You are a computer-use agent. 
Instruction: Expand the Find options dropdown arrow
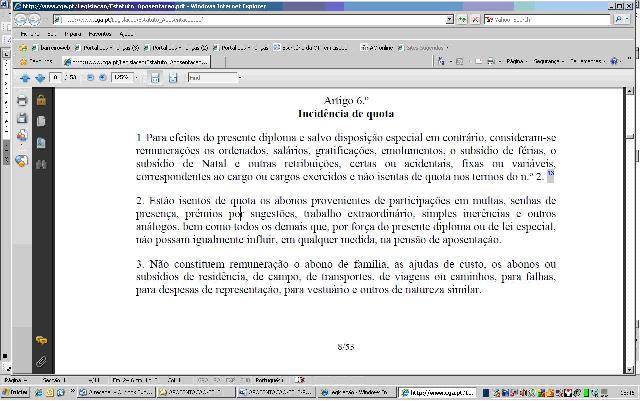click(x=240, y=78)
